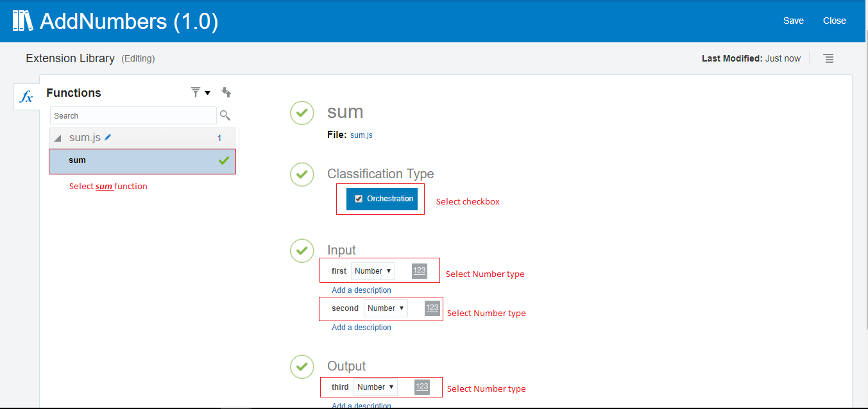
Task: Click the import functions arrow icon
Action: (226, 93)
